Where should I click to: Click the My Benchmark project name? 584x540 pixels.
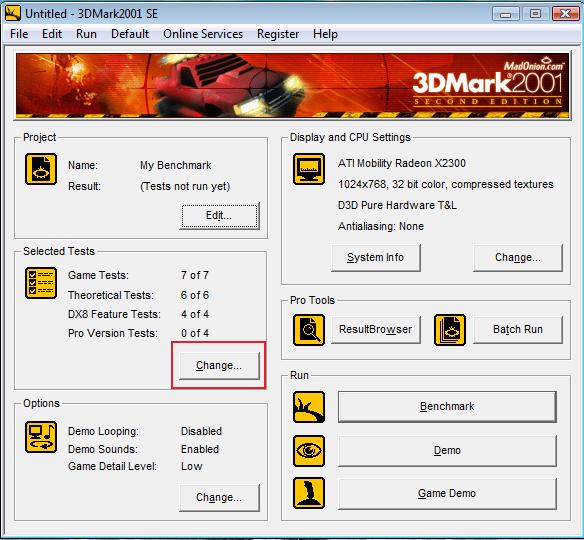click(x=175, y=165)
